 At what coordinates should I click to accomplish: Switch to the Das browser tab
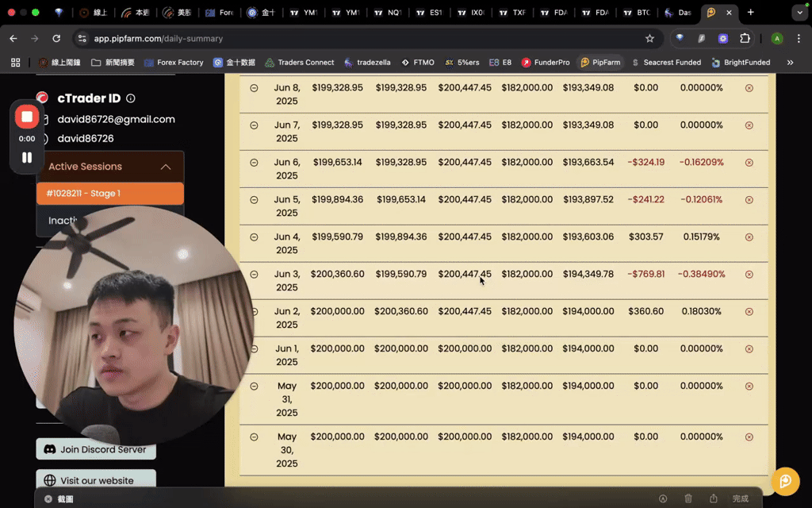679,13
